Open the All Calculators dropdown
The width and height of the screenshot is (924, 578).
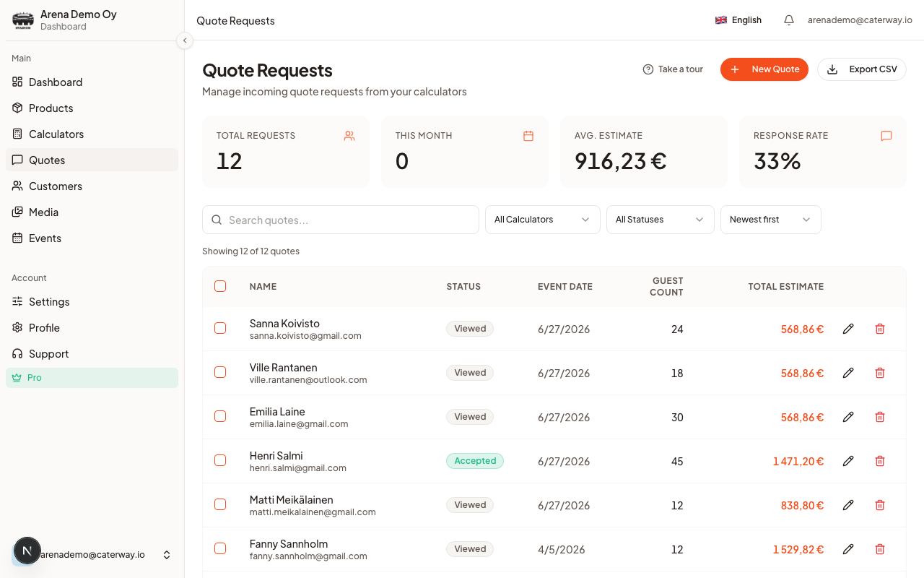tap(543, 220)
